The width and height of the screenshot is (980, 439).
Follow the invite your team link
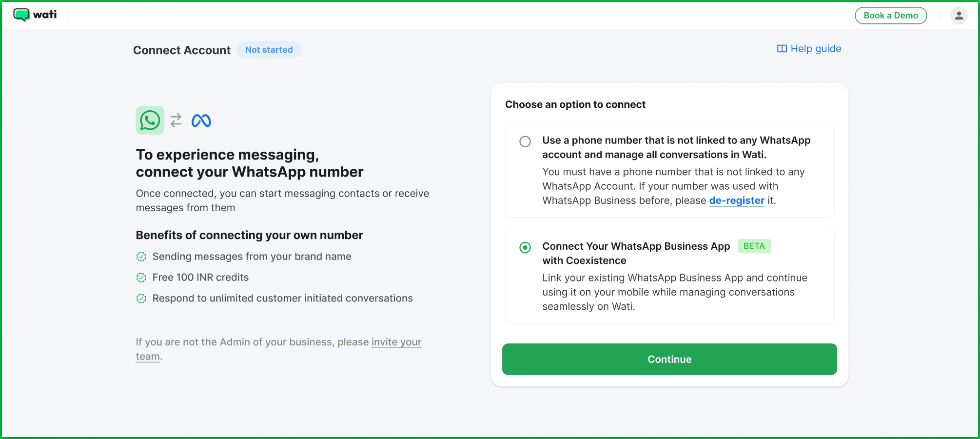coord(396,342)
